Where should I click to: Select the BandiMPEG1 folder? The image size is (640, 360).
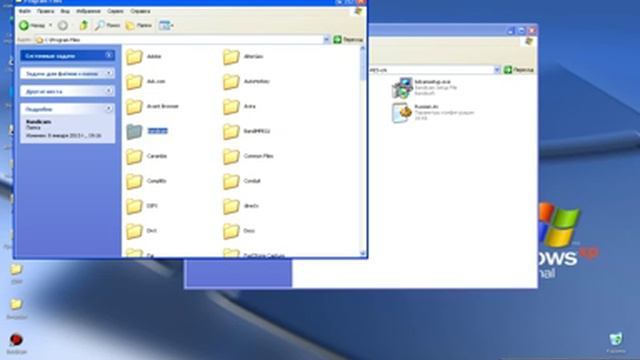tap(247, 131)
